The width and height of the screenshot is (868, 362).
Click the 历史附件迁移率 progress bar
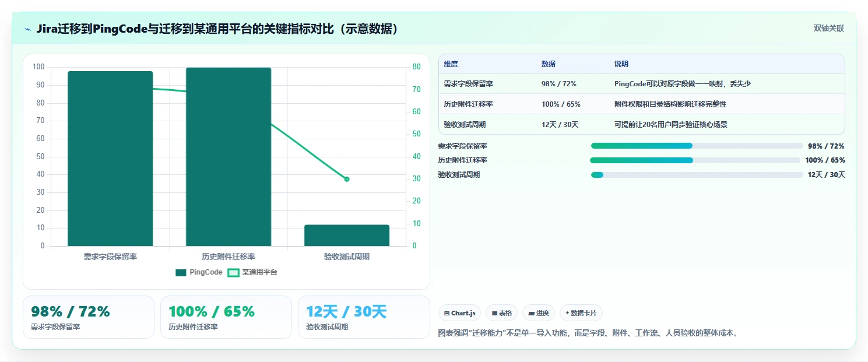pos(695,160)
